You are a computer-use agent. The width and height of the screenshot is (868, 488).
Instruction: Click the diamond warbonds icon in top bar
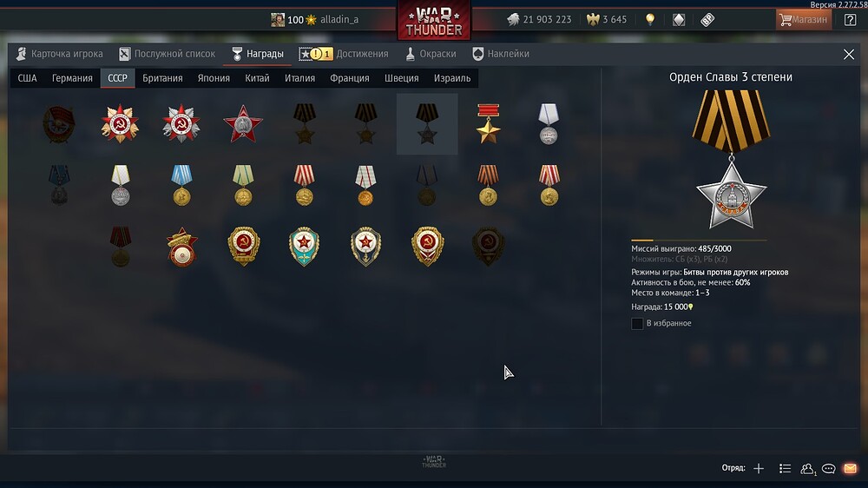pos(679,20)
